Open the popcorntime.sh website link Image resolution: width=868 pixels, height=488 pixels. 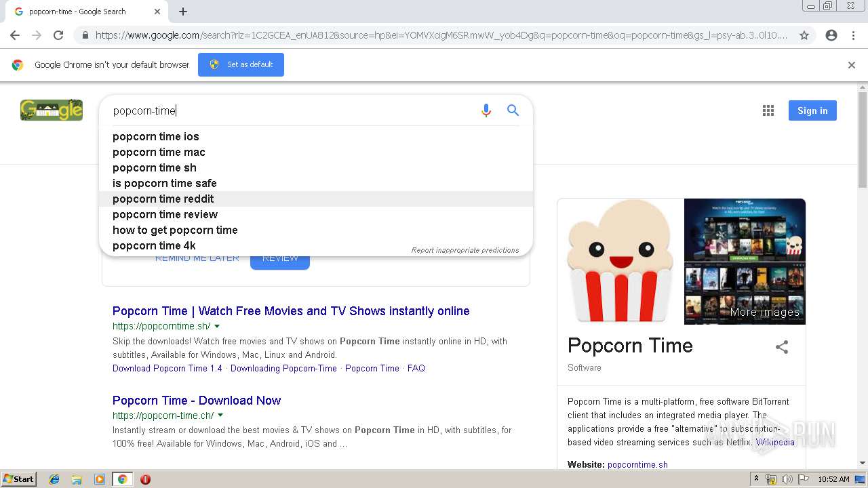point(637,464)
